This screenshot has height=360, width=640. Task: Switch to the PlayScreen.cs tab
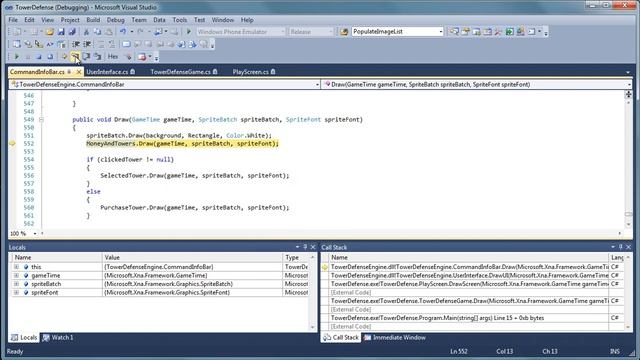tap(254, 72)
